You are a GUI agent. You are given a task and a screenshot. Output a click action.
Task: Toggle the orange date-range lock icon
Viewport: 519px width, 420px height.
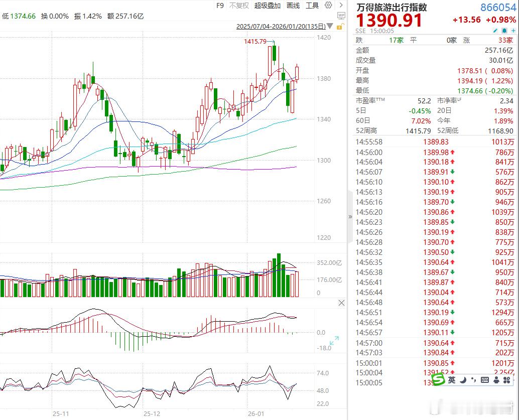coord(340,27)
